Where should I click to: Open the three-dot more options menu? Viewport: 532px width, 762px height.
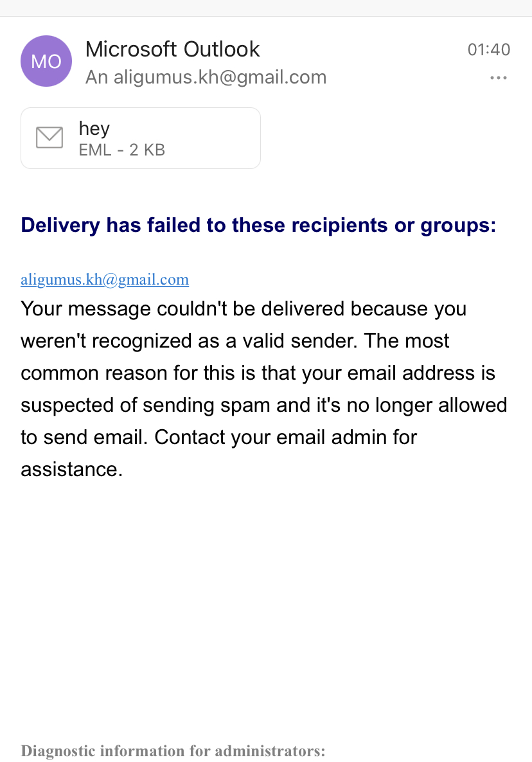(499, 78)
